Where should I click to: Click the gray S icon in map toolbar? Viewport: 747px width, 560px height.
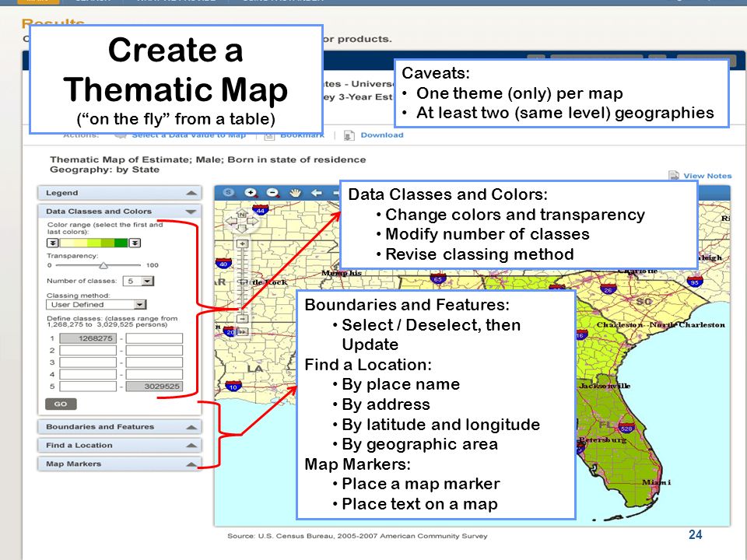[229, 192]
